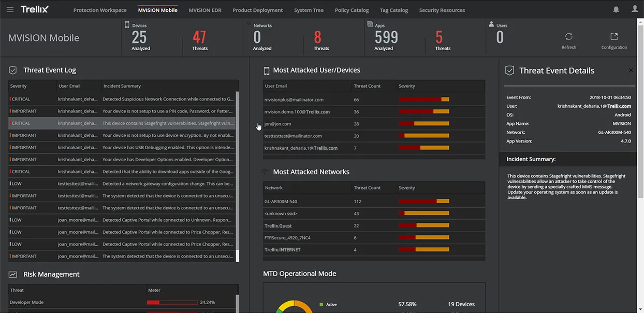The height and width of the screenshot is (313, 644).
Task: Sort networks by Threat Count column header
Action: coord(367,188)
